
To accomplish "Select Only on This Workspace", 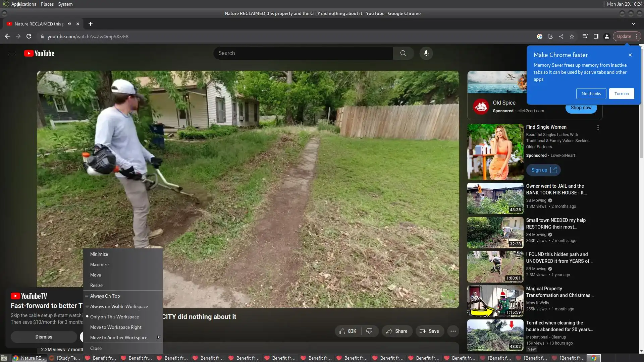I will (114, 317).
